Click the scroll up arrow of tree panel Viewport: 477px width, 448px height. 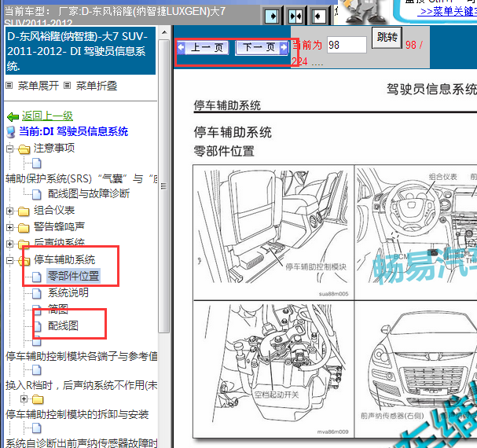[164, 32]
